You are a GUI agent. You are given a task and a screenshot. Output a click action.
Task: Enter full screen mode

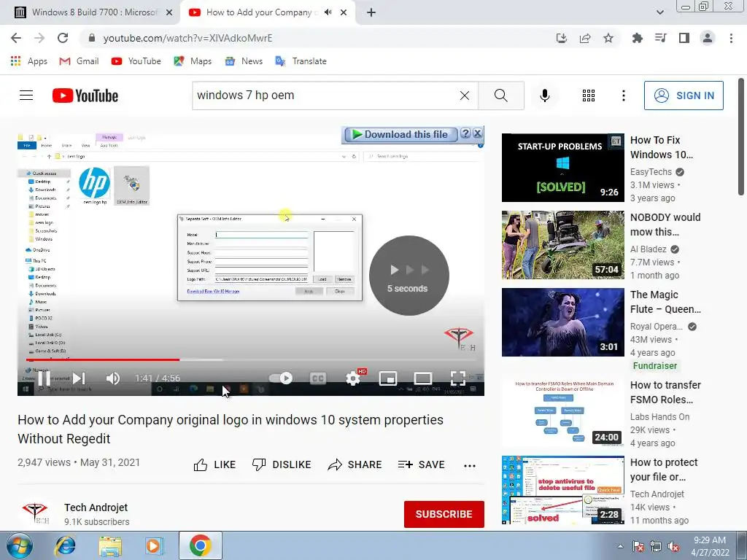pos(458,378)
